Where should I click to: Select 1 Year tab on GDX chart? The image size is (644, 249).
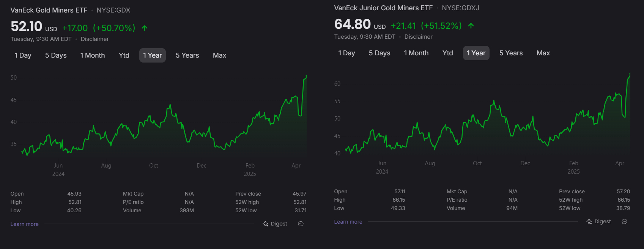(x=153, y=55)
